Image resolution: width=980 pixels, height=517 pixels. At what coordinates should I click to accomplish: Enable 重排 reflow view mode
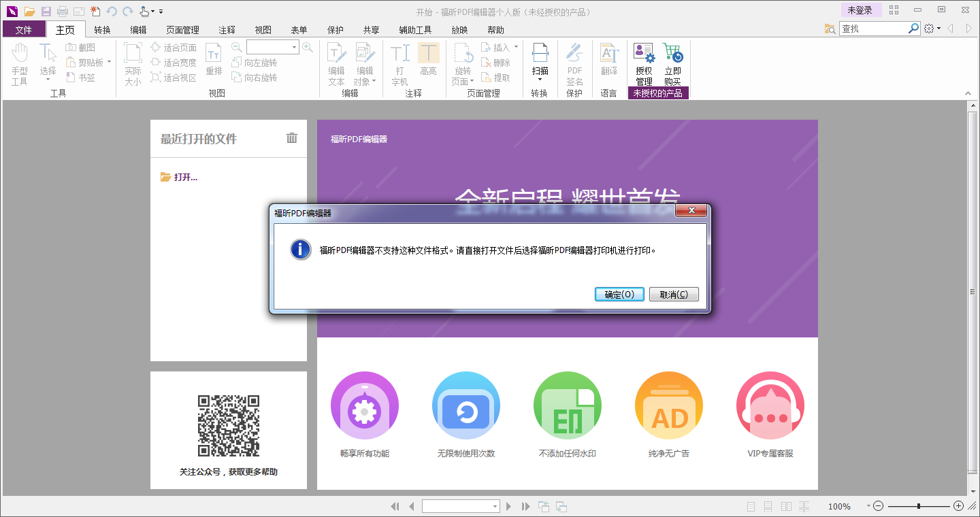click(x=214, y=61)
